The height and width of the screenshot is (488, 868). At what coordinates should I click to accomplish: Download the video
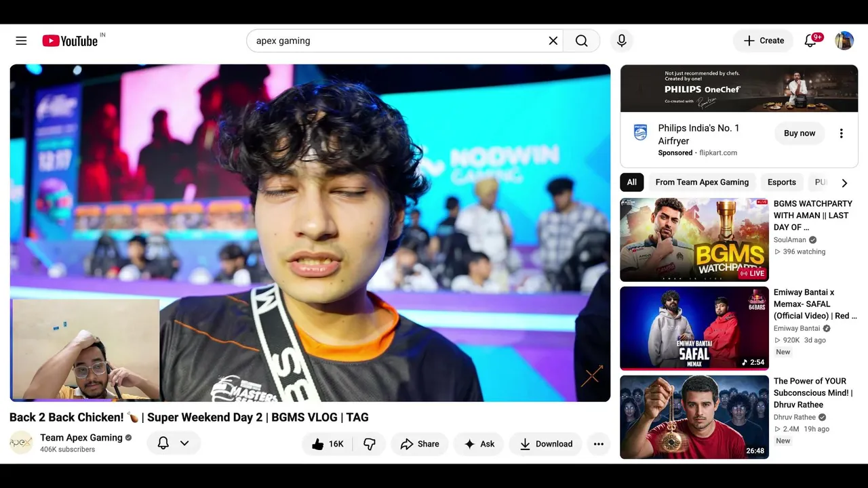[x=546, y=444]
